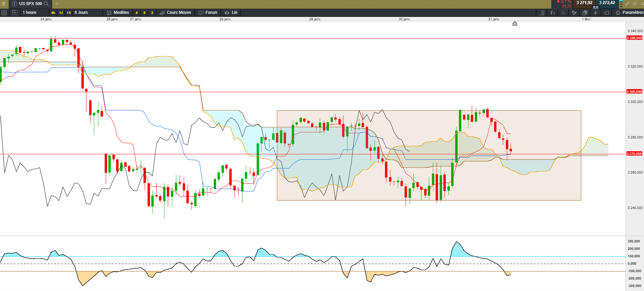
Task: Apply template shortcut 4
Action: point(136,12)
